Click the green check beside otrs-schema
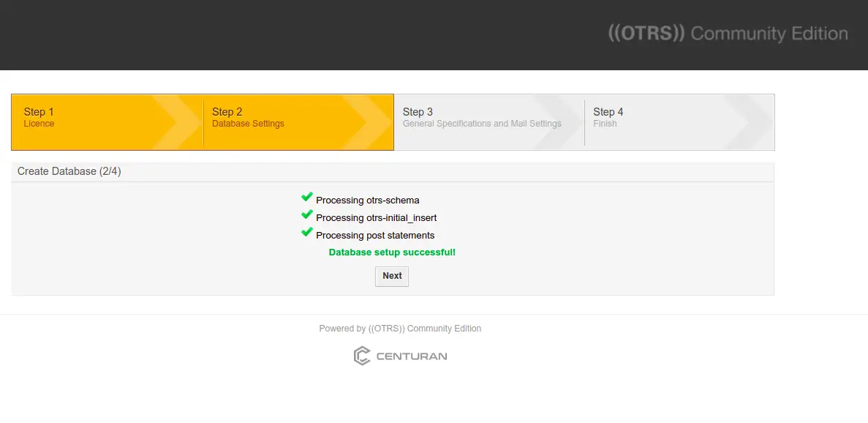This screenshot has height=423, width=868. click(307, 197)
